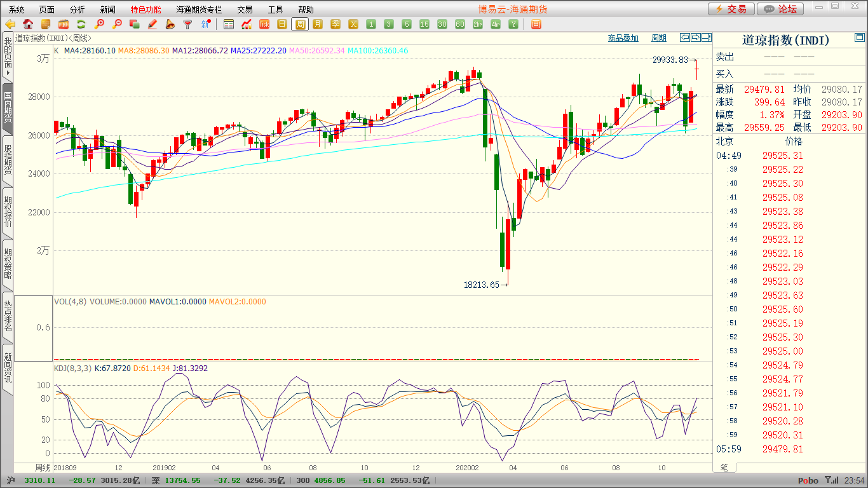Select the 15-minute period button

[x=424, y=24]
